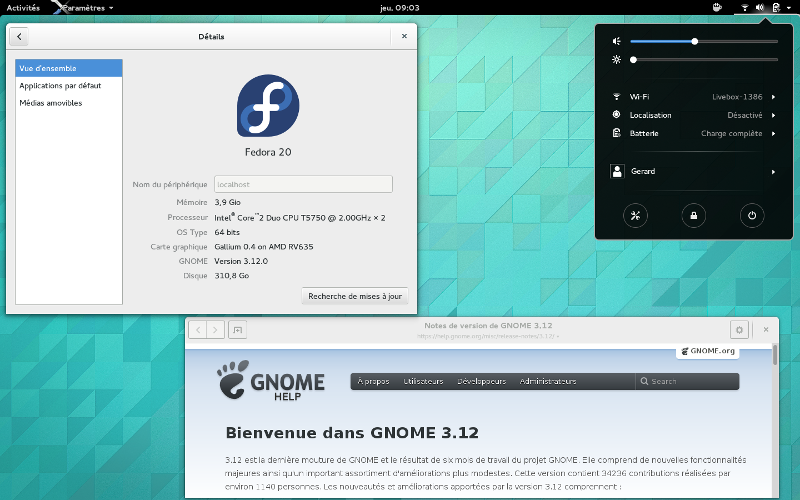This screenshot has height=500, width=800.
Task: Expand the Batterie Charge complète submenu
Action: click(x=694, y=134)
